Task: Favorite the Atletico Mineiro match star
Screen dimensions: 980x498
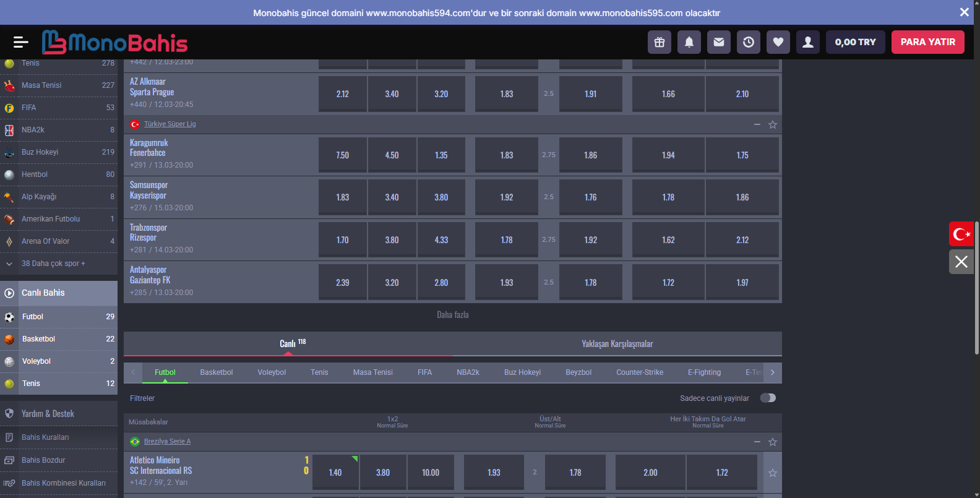Action: tap(773, 473)
